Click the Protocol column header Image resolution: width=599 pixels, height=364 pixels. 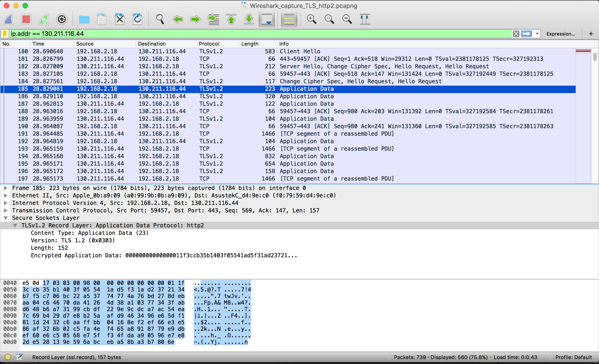click(x=209, y=44)
